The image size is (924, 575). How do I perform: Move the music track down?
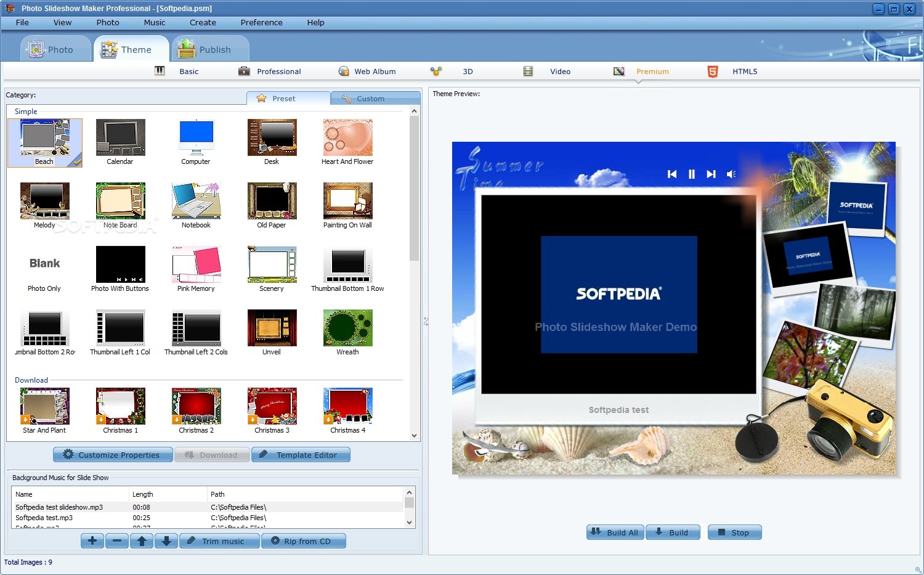[166, 541]
